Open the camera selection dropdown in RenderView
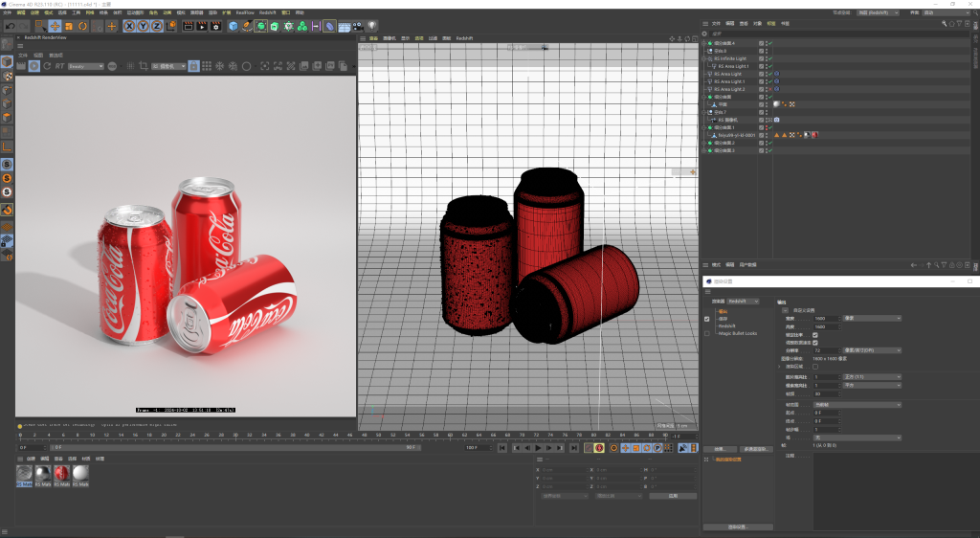The width and height of the screenshot is (980, 538). click(x=168, y=66)
